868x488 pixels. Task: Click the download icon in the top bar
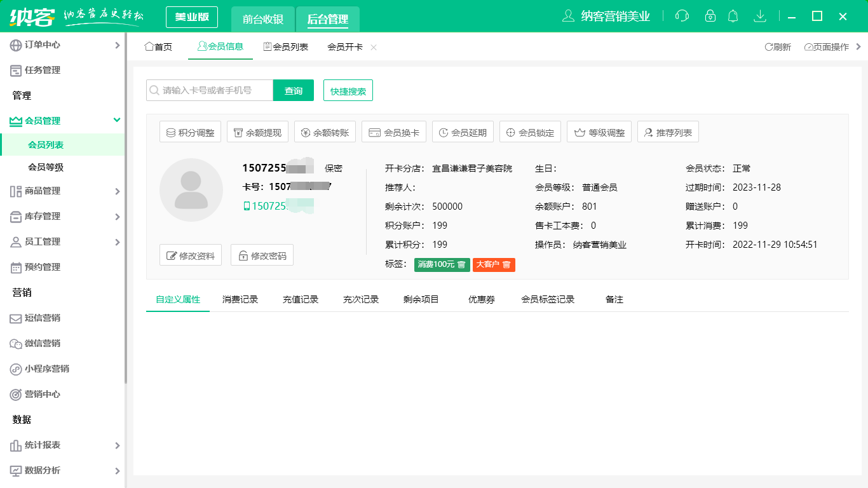[x=760, y=15]
